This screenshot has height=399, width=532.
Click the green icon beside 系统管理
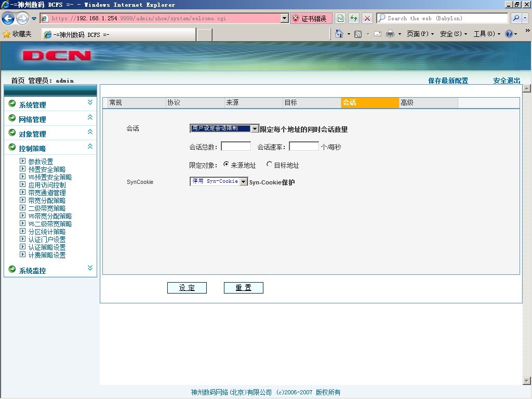[12, 103]
